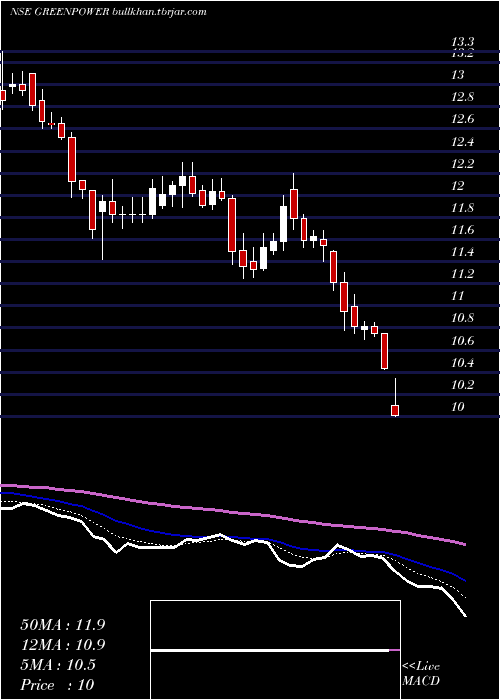Screen dimensions: 500x700
Task: Click the 12.6 price axis label
Action: click(462, 119)
